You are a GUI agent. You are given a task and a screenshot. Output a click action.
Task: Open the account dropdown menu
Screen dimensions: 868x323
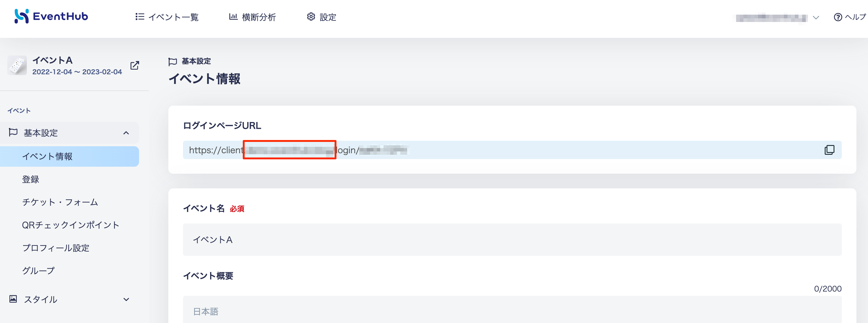pos(816,17)
